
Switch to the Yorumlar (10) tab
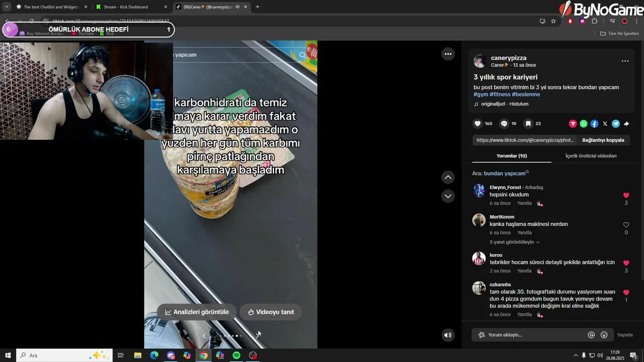point(512,156)
